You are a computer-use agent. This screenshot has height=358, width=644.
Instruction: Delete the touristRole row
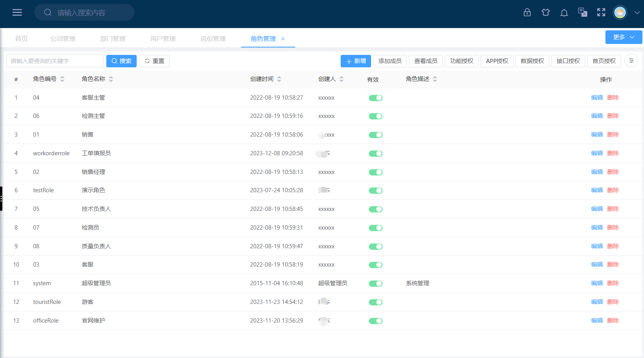pyautogui.click(x=613, y=302)
